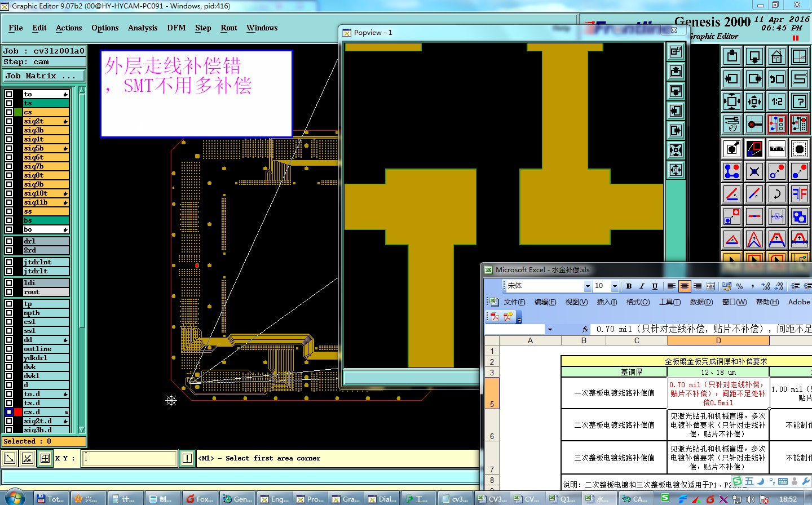Toggle checkbox for layer 'sig2t'
The image size is (812, 505).
coord(9,121)
